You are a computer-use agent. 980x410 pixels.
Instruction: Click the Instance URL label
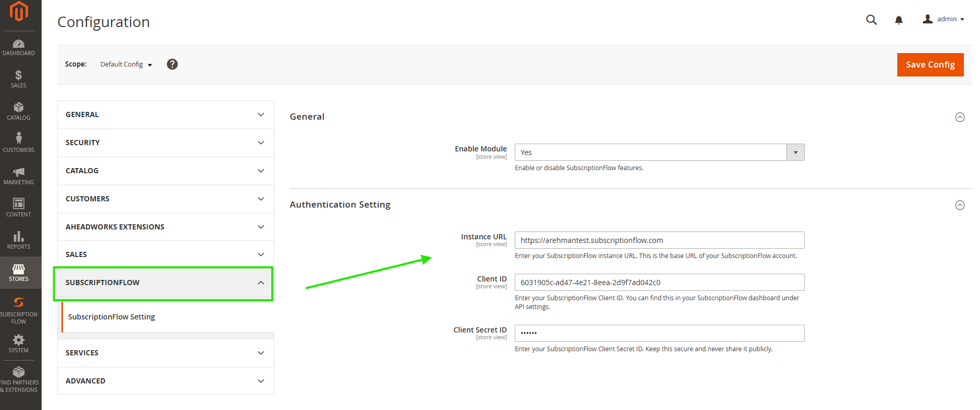coord(484,237)
